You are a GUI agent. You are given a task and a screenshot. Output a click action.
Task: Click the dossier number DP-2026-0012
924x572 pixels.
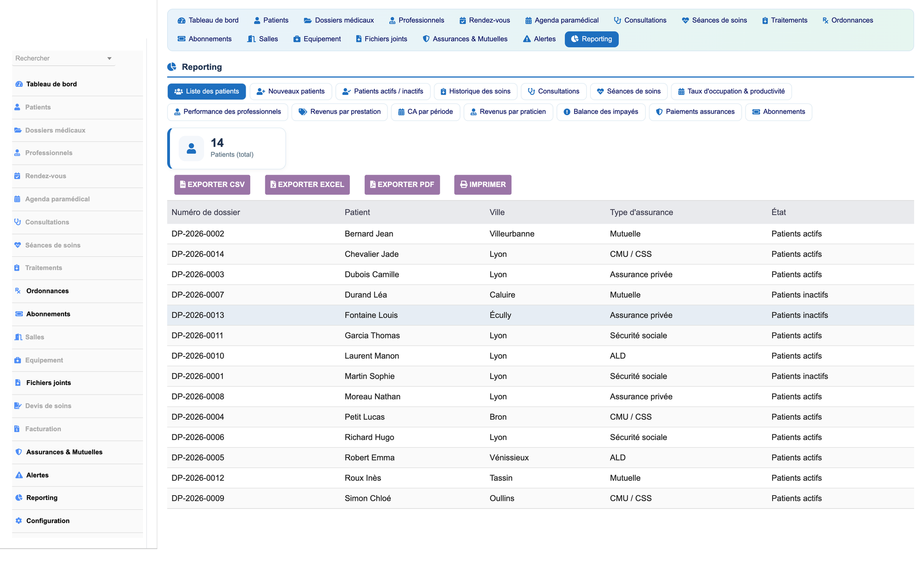tap(198, 478)
